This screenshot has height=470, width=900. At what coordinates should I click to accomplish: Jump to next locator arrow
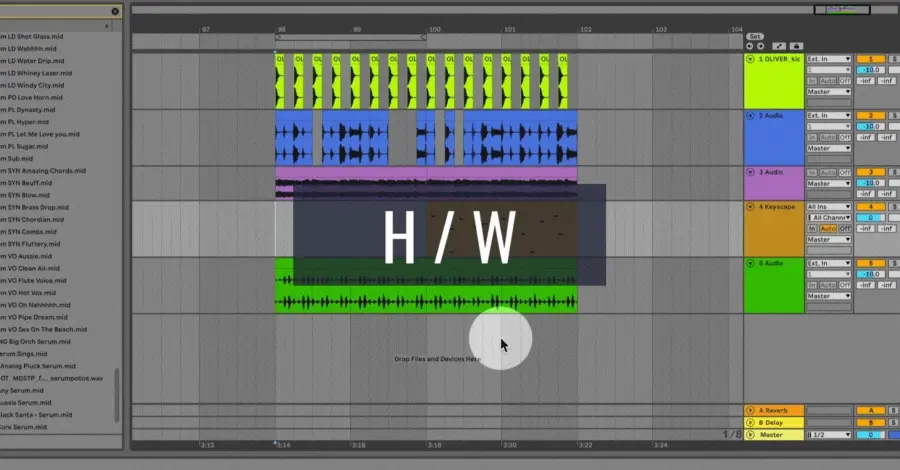click(x=761, y=46)
